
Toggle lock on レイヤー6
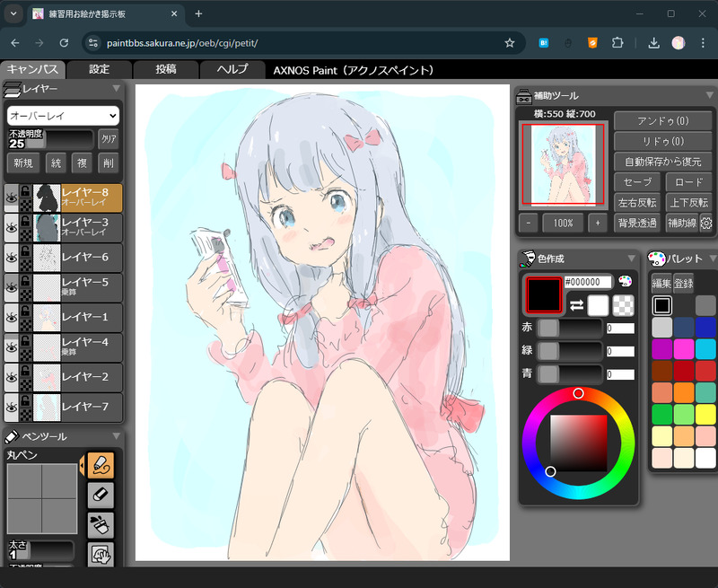pyautogui.click(x=26, y=250)
